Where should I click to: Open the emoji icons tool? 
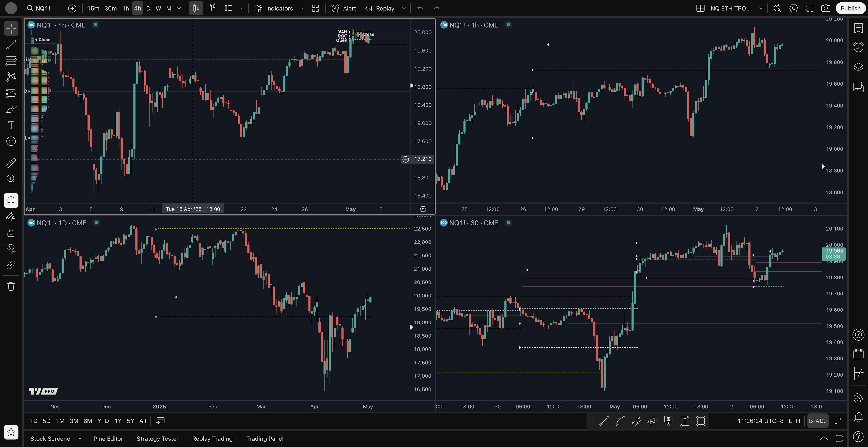tap(11, 141)
